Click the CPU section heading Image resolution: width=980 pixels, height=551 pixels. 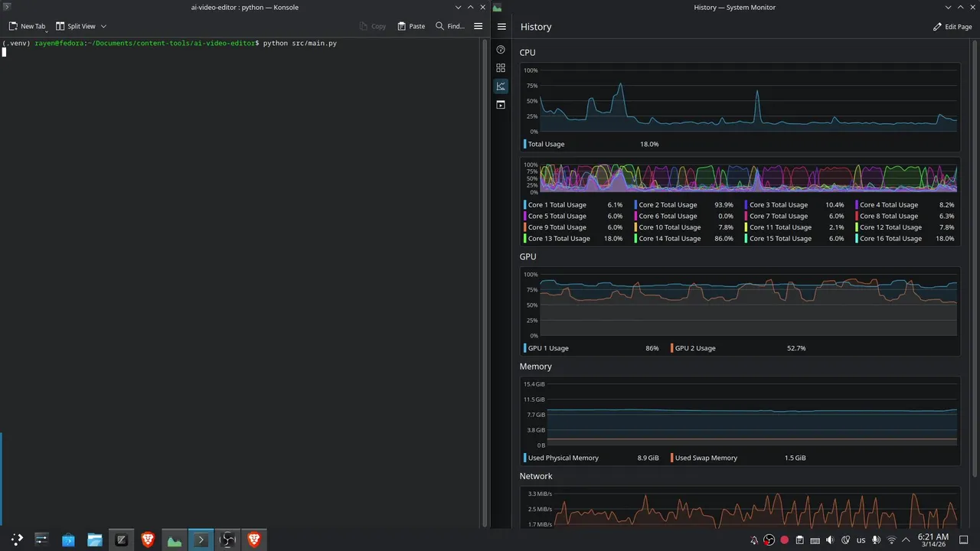528,53
